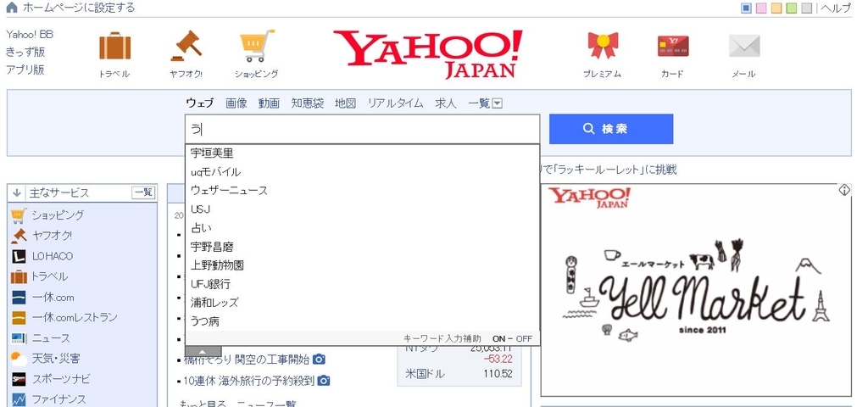Screen dimensions: 868x407
Task: Open the アプリ版 link
Action: (x=25, y=70)
